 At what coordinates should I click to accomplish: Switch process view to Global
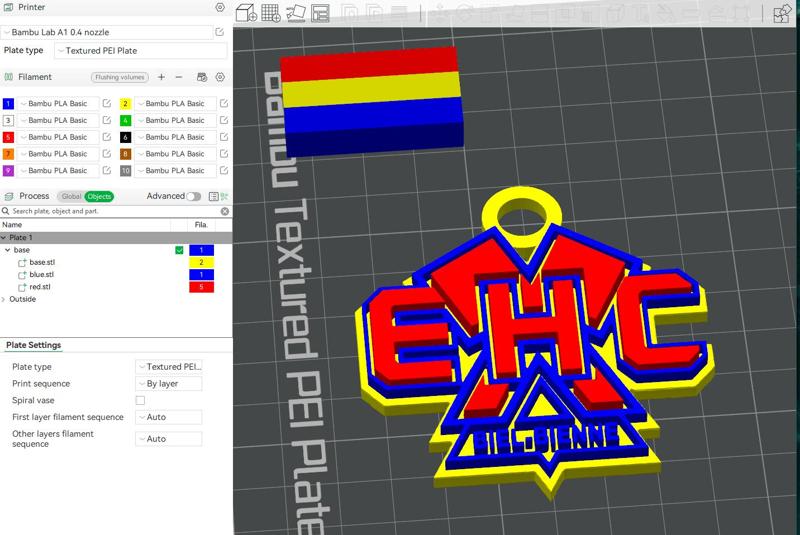point(71,196)
